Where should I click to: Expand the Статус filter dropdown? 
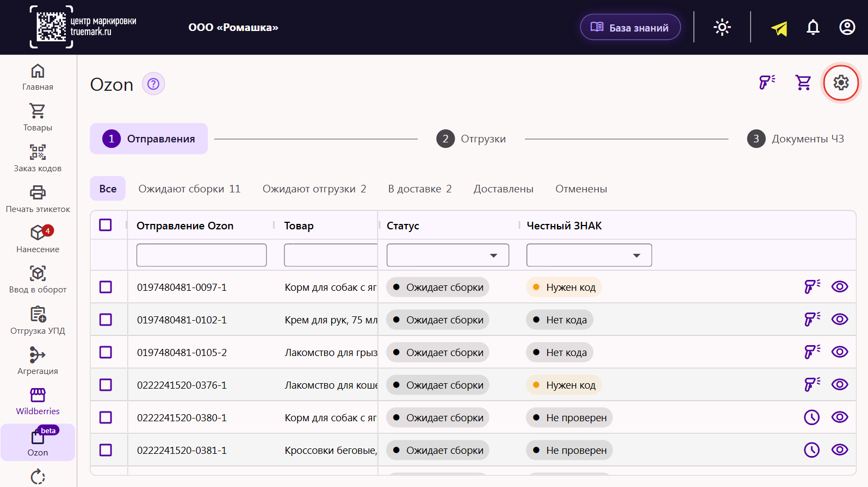(x=448, y=255)
